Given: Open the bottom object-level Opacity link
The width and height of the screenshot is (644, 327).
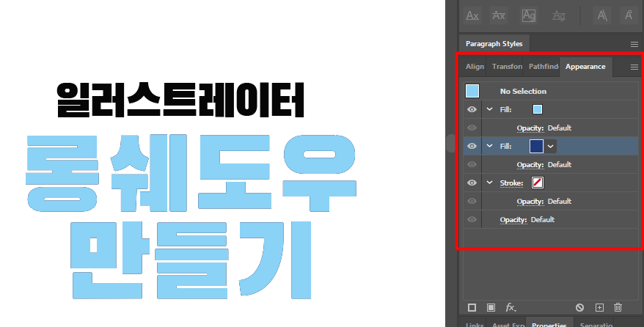Looking at the screenshot, I should click(513, 220).
